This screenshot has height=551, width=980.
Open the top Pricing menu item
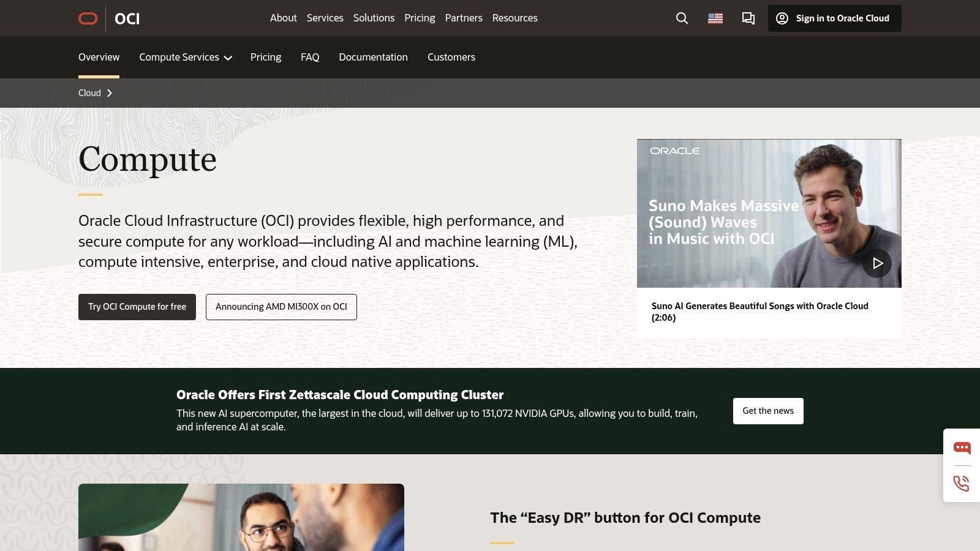pos(420,18)
